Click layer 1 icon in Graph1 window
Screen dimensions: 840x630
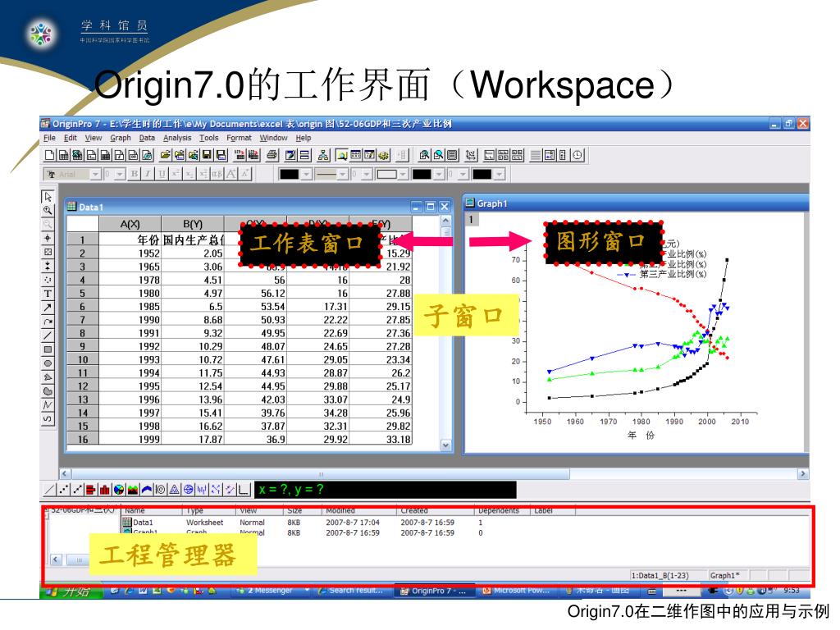(x=471, y=219)
